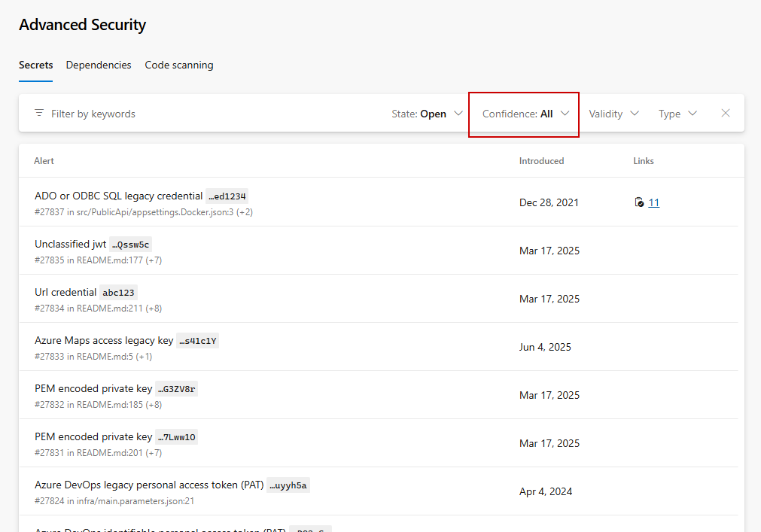Open Azure Maps access legacy key alert
This screenshot has height=532, width=761.
pos(103,341)
